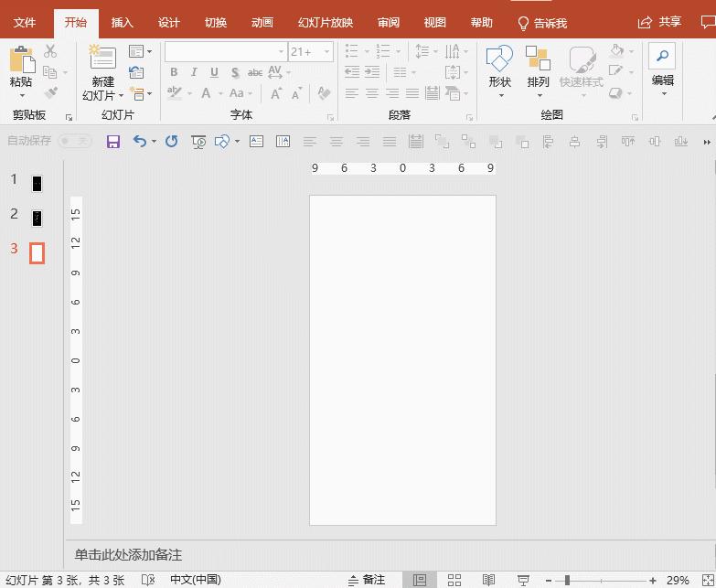
Task: Start slideshow from status bar icon
Action: [523, 580]
